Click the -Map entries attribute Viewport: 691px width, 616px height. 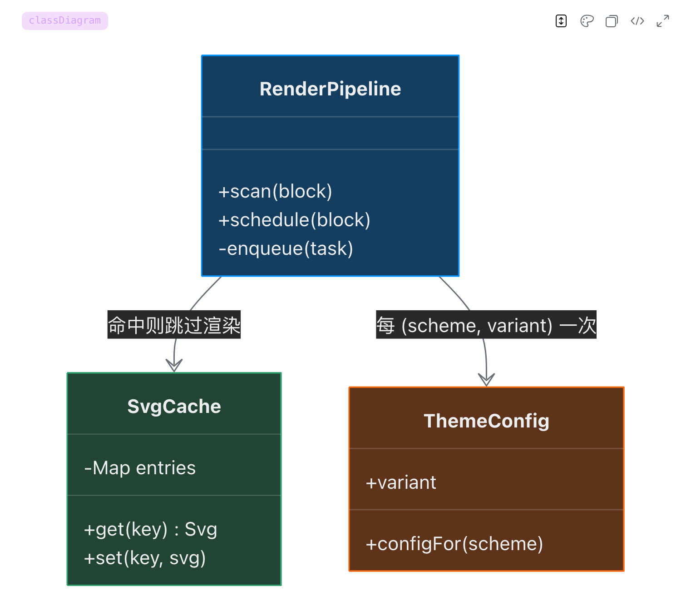140,468
